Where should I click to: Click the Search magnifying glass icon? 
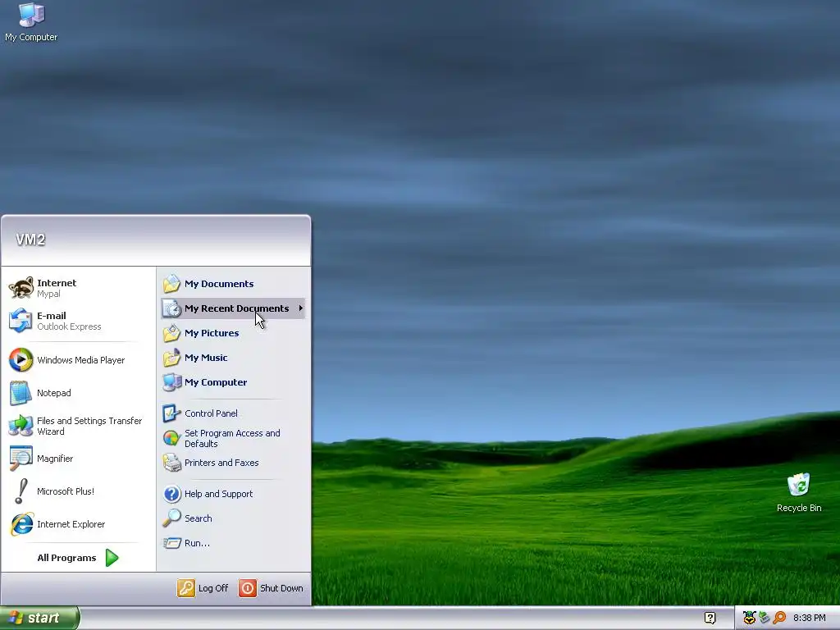[x=171, y=518]
